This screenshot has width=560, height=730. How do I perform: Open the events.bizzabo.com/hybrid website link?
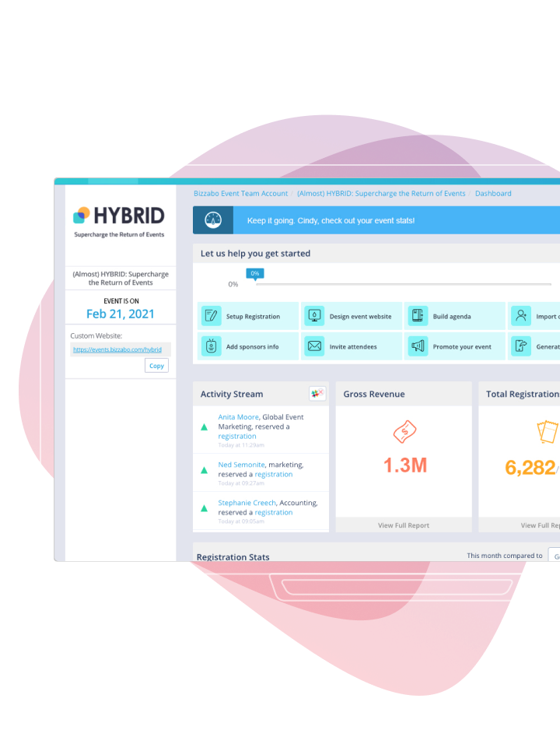pyautogui.click(x=117, y=349)
